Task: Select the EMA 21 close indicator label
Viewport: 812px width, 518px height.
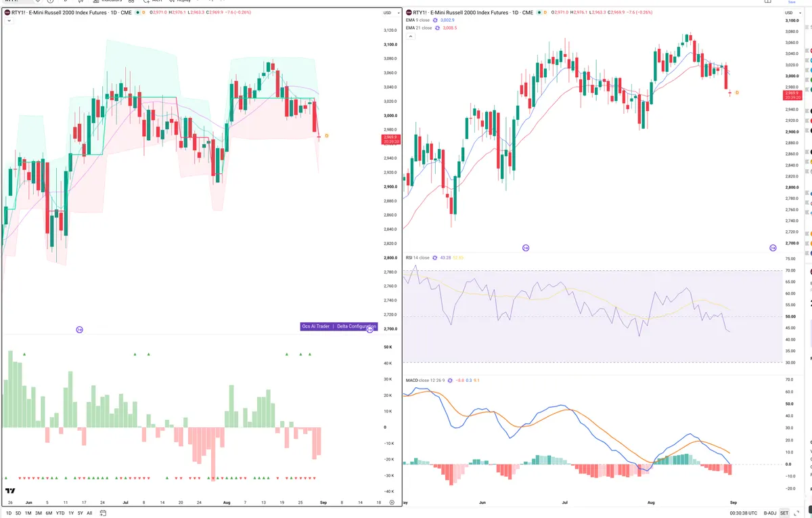Action: pyautogui.click(x=418, y=28)
